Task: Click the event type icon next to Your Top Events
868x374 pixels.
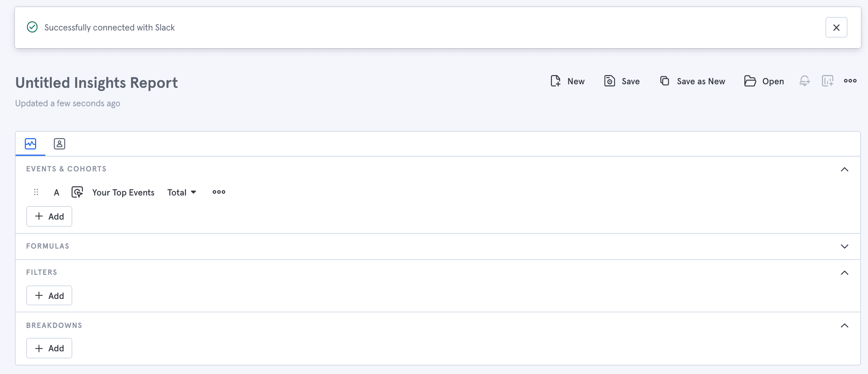Action: pyautogui.click(x=77, y=192)
